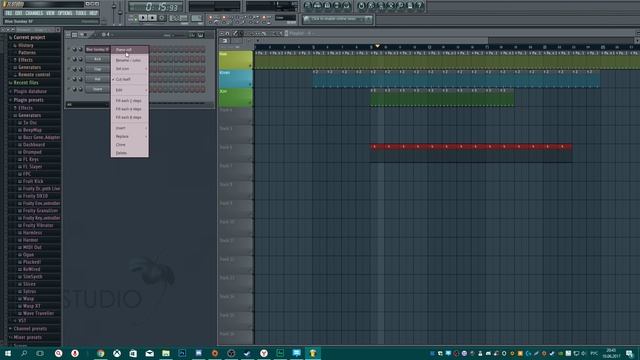Viewport: 640px width, 360px height.
Task: Open the mixer shortcut icon
Action: click(347, 5)
